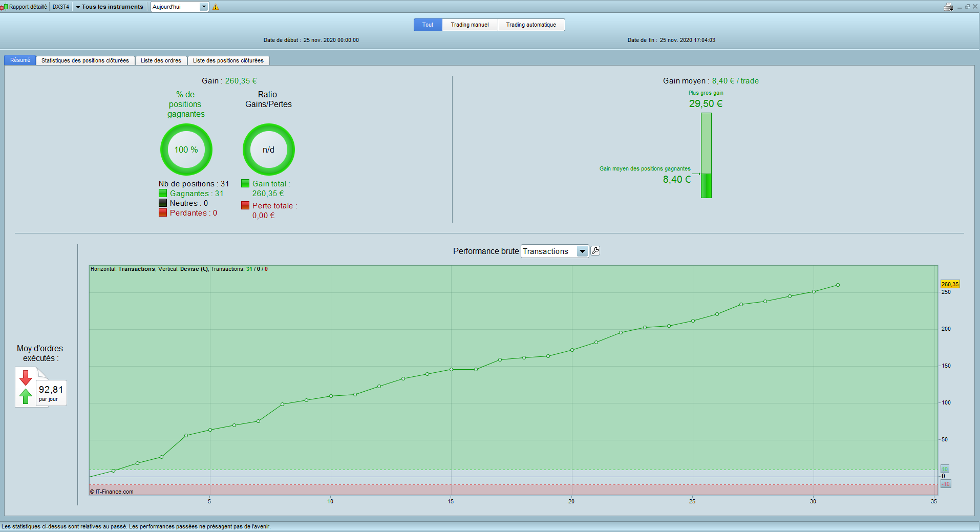Click the Date de début value
980x532 pixels.
coord(331,40)
